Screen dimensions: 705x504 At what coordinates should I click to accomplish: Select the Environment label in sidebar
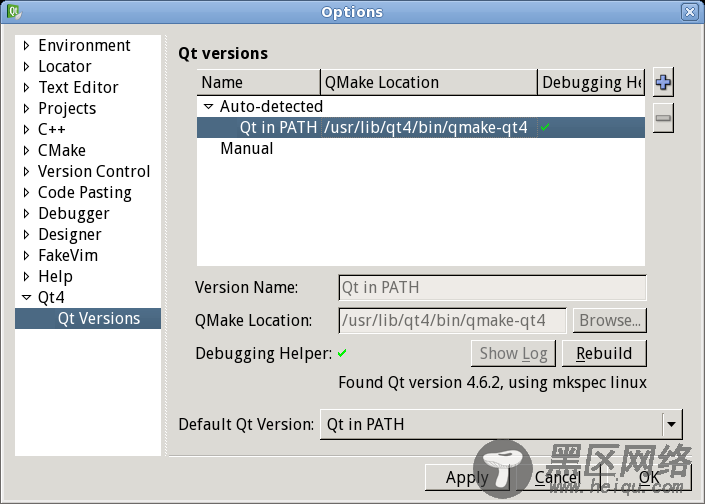(84, 45)
